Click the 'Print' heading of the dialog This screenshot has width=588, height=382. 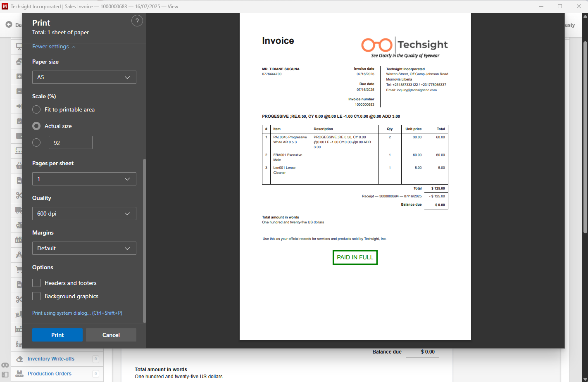[x=41, y=23]
